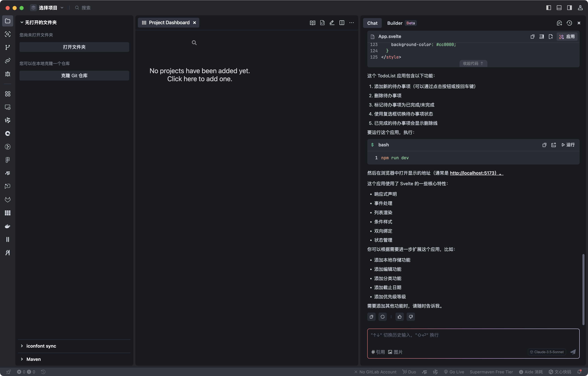Screen dimensions: 588x376
Task: Open the Source Control sidebar icon
Action: coord(7,47)
